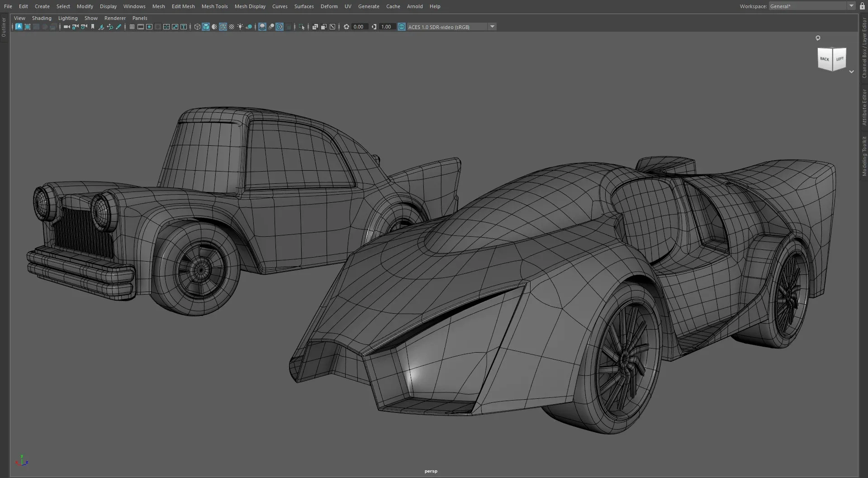Click the lock camera icon
This screenshot has width=868, height=478.
click(75, 27)
